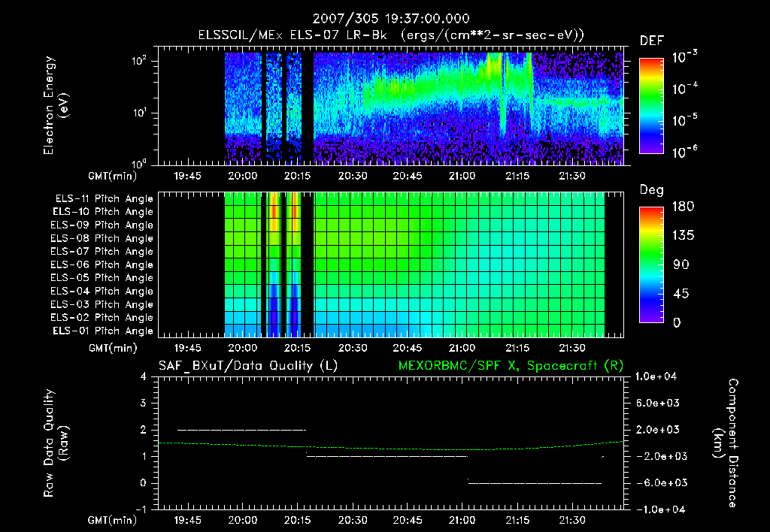This screenshot has width=770, height=532.
Task: Click the white quality level 0 line segment
Action: tap(535, 483)
